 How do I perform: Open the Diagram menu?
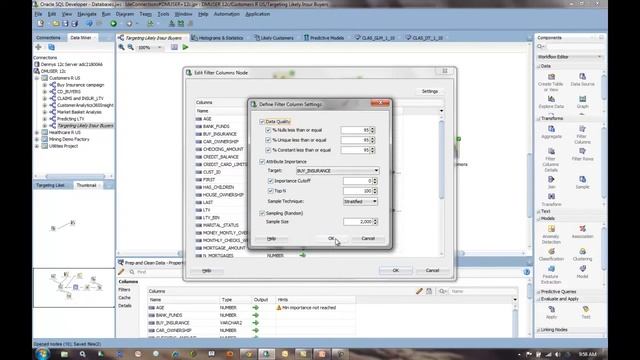tap(125, 14)
